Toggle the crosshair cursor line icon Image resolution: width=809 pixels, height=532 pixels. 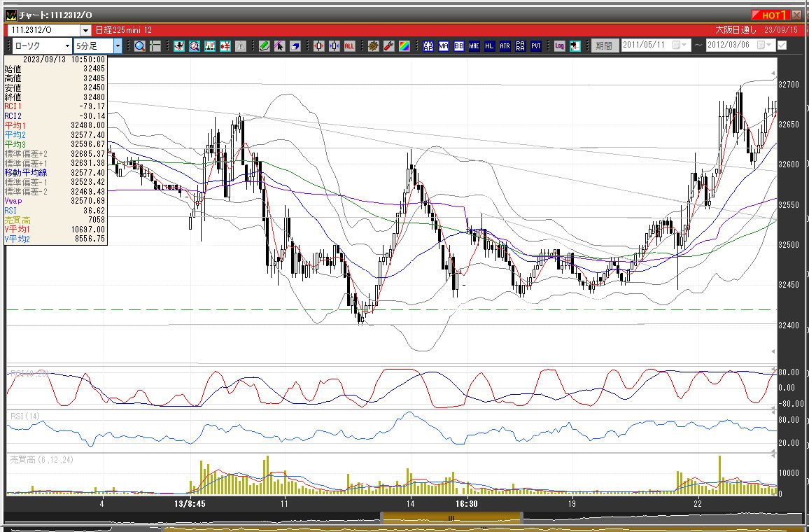pyautogui.click(x=155, y=46)
